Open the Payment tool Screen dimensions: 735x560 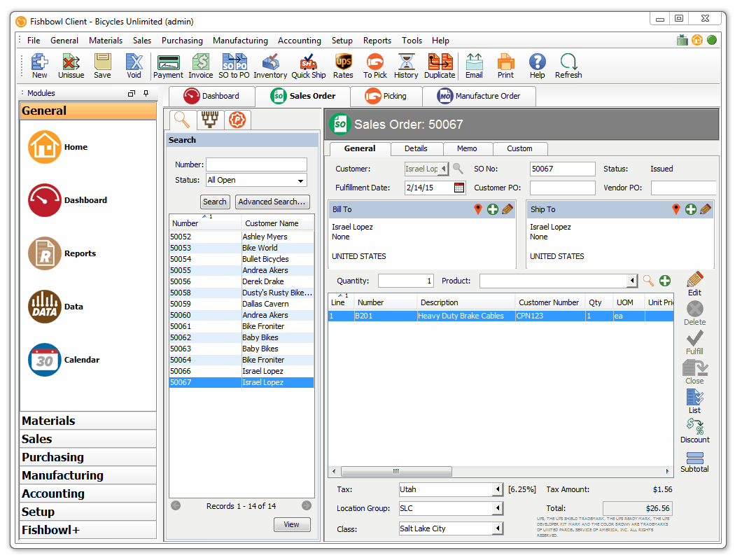pyautogui.click(x=168, y=66)
